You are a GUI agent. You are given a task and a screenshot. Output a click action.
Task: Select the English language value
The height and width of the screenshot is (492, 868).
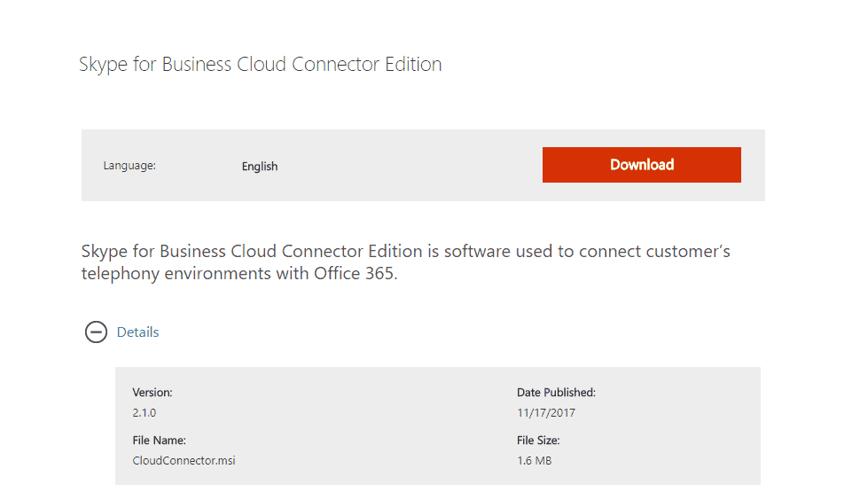(x=260, y=167)
